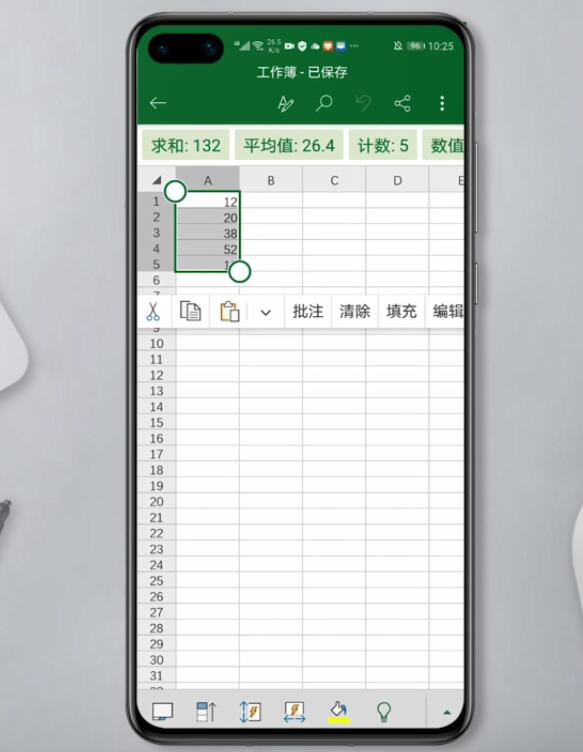Choose 填充 in the context bar

click(401, 312)
